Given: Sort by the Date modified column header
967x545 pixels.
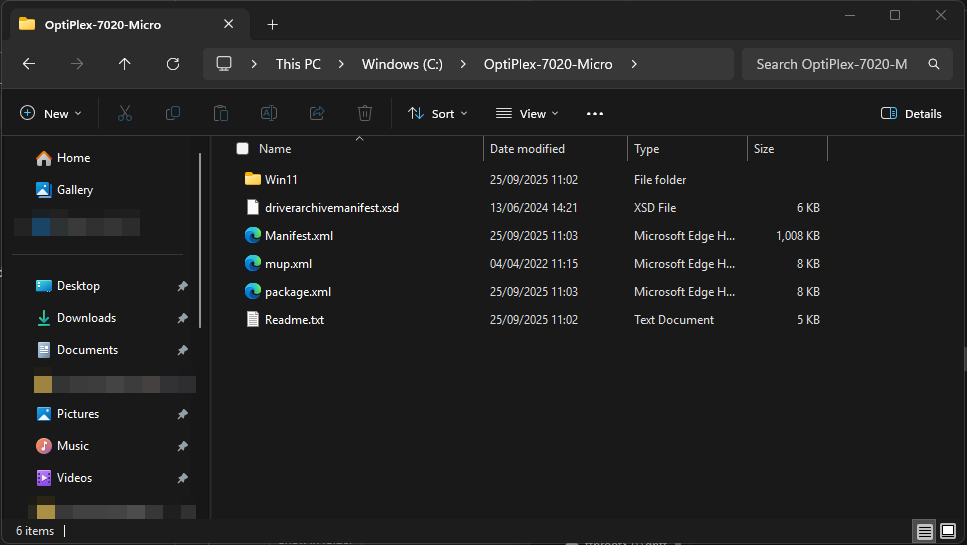Looking at the screenshot, I should point(527,149).
